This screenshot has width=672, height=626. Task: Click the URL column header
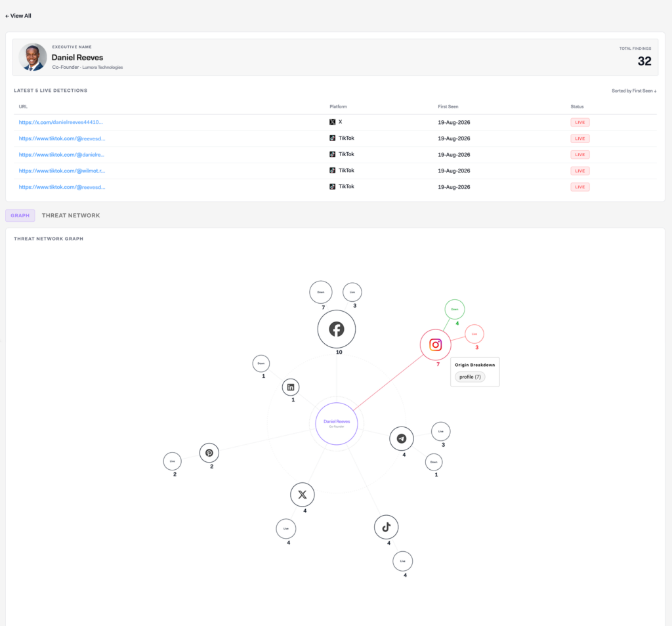pyautogui.click(x=23, y=107)
